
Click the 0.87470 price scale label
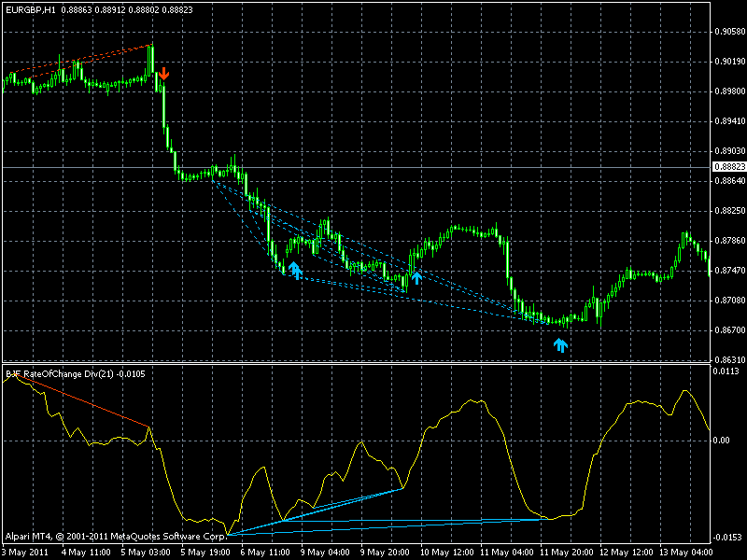730,271
